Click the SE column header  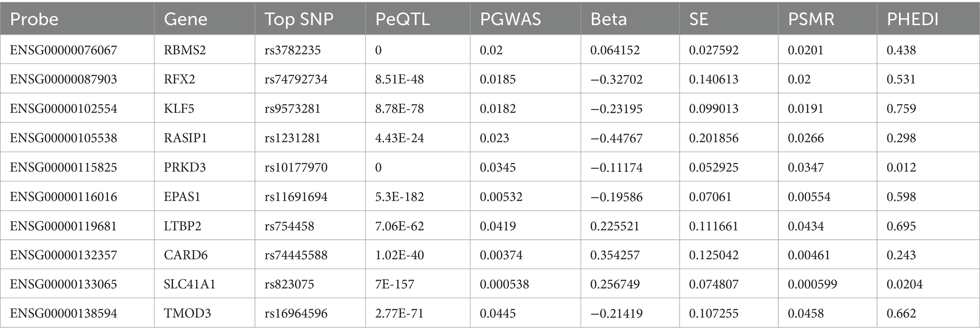(x=699, y=19)
